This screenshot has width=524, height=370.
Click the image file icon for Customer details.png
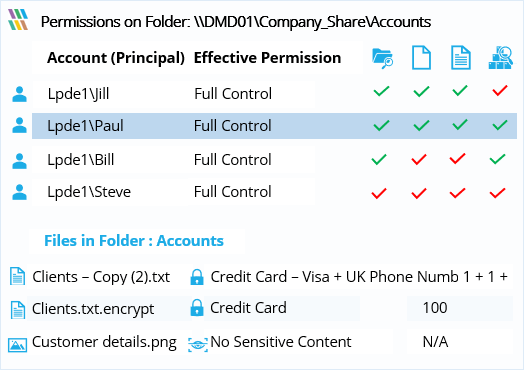coord(17,345)
